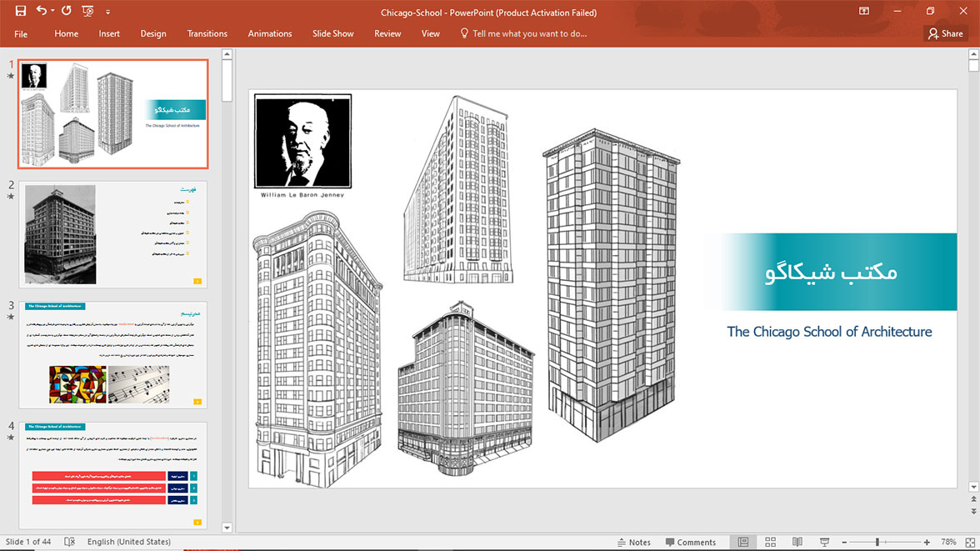Click the animation star beside slide 3
This screenshot has height=551, width=980.
click(11, 317)
